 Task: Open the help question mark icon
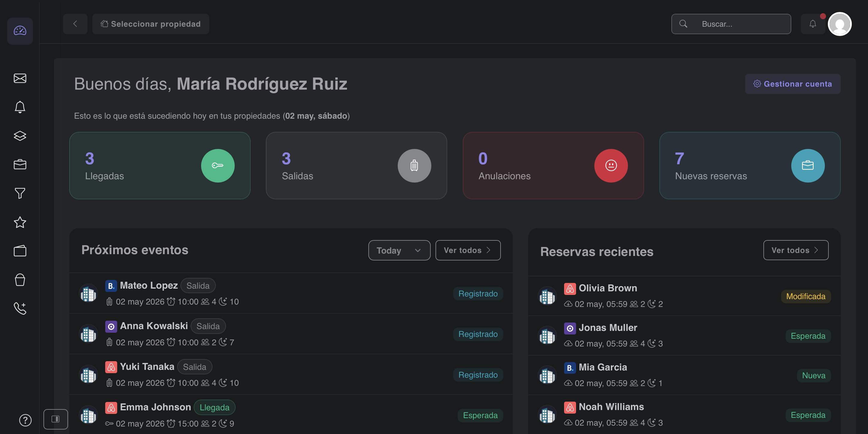(25, 420)
